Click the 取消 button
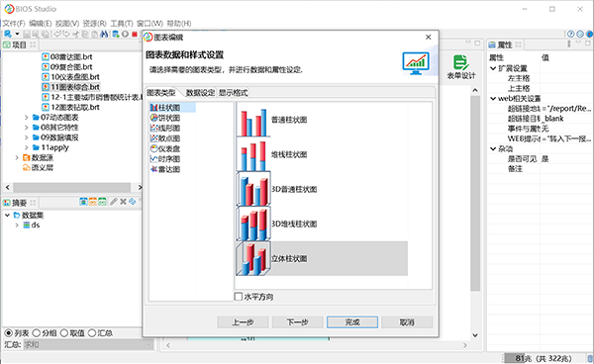 407,322
